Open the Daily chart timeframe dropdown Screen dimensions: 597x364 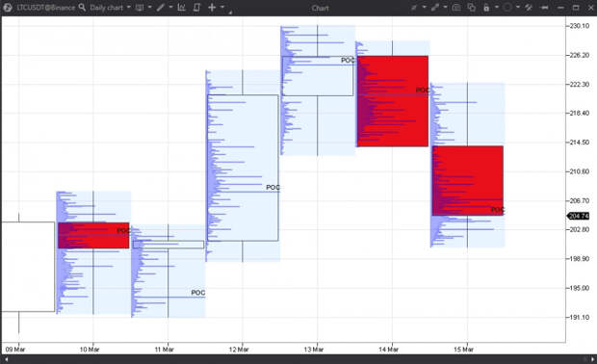click(x=110, y=8)
